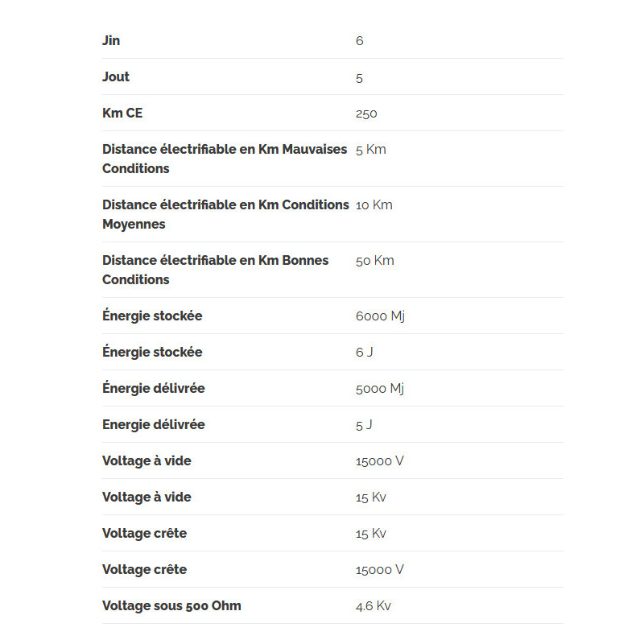
Task: Click the 15000 V Voltage crête value
Action: point(380,570)
